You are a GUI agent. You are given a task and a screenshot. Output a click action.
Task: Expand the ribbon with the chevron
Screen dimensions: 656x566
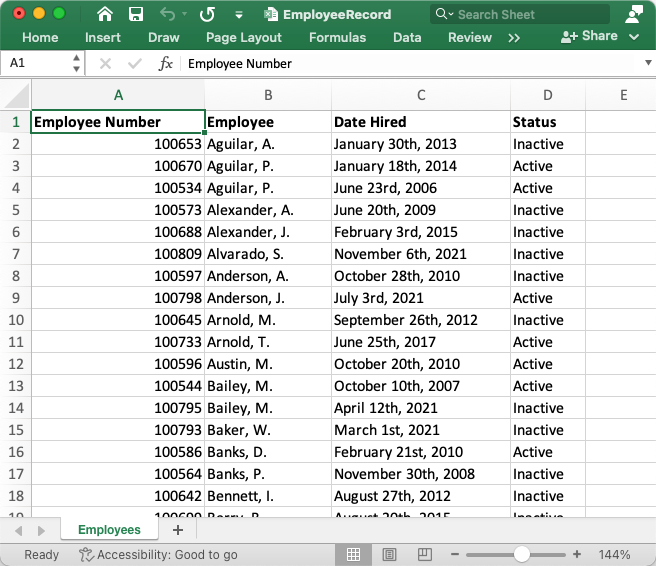click(x=634, y=37)
